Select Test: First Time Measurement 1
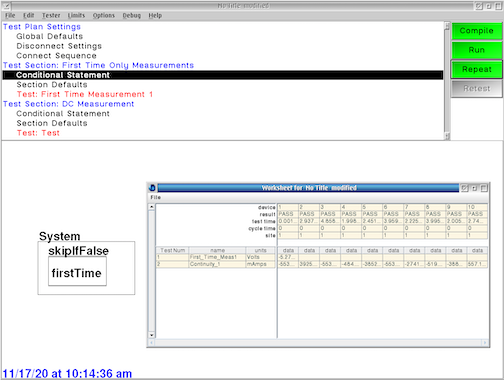Image resolution: width=504 pixels, height=380 pixels. click(x=85, y=94)
